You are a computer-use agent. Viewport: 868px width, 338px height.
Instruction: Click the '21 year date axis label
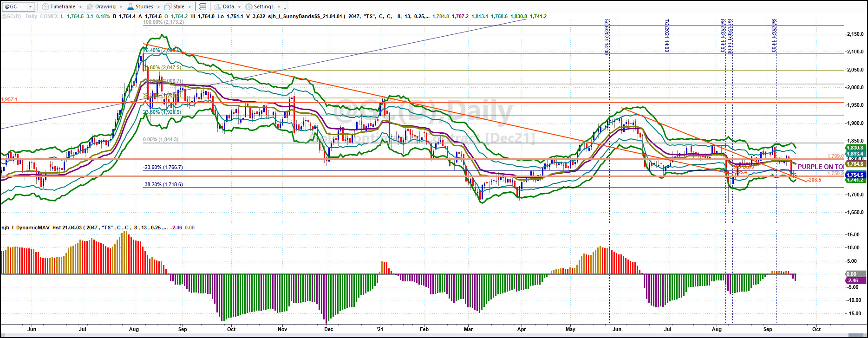coord(380,329)
